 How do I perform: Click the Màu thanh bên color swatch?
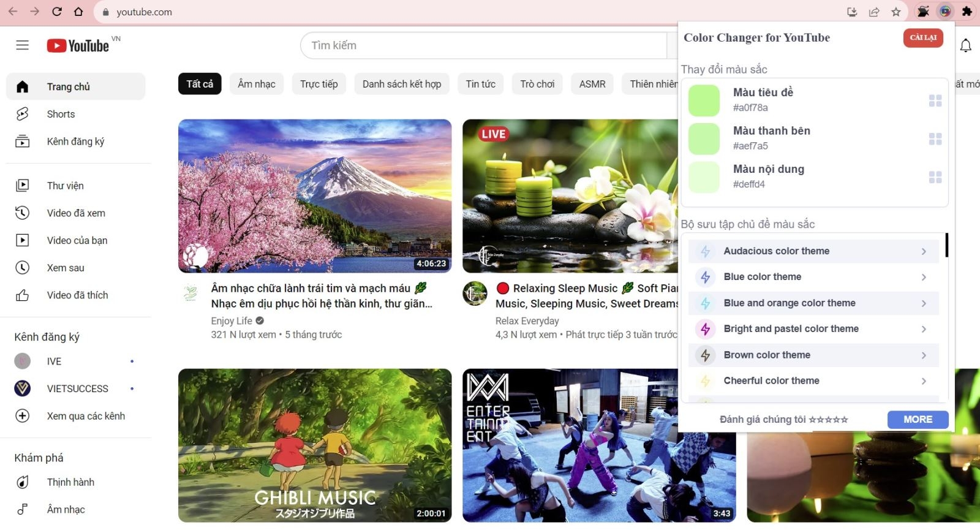click(704, 139)
